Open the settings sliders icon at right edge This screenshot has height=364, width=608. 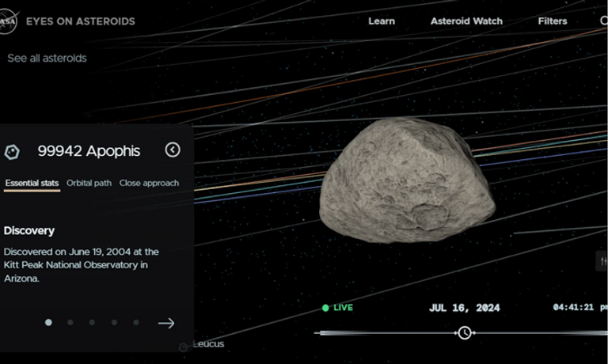pos(602,261)
